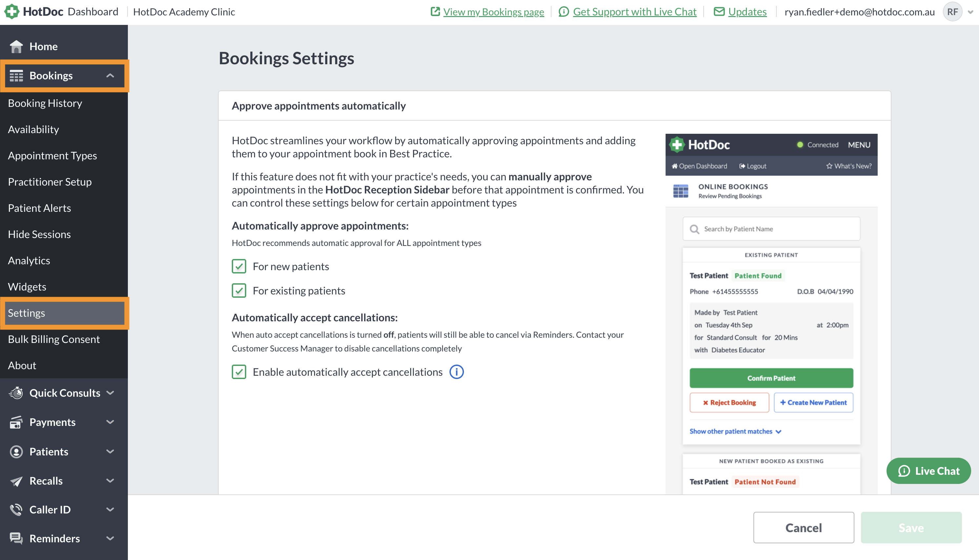Click the envelope icon beside Updates
Screen dimensions: 979x560
(719, 11)
